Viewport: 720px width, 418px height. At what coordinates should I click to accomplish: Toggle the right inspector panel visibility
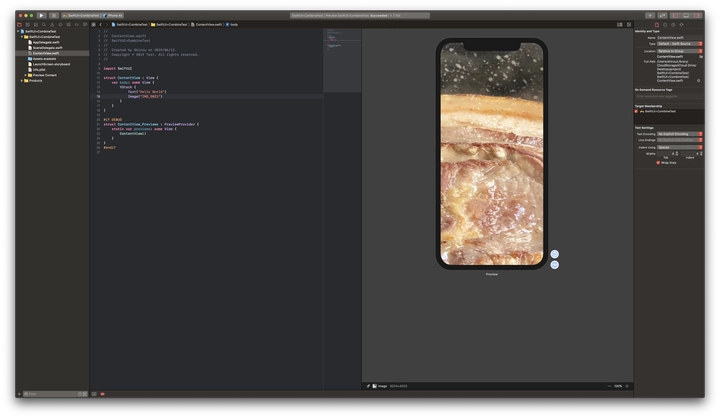698,16
